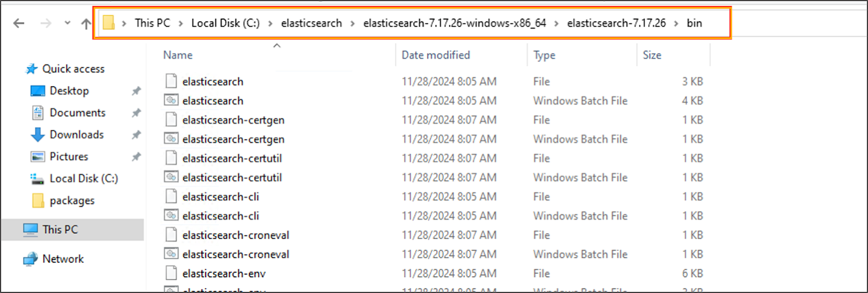
Task: Select Local Disk (C:) in sidebar
Action: point(84,179)
